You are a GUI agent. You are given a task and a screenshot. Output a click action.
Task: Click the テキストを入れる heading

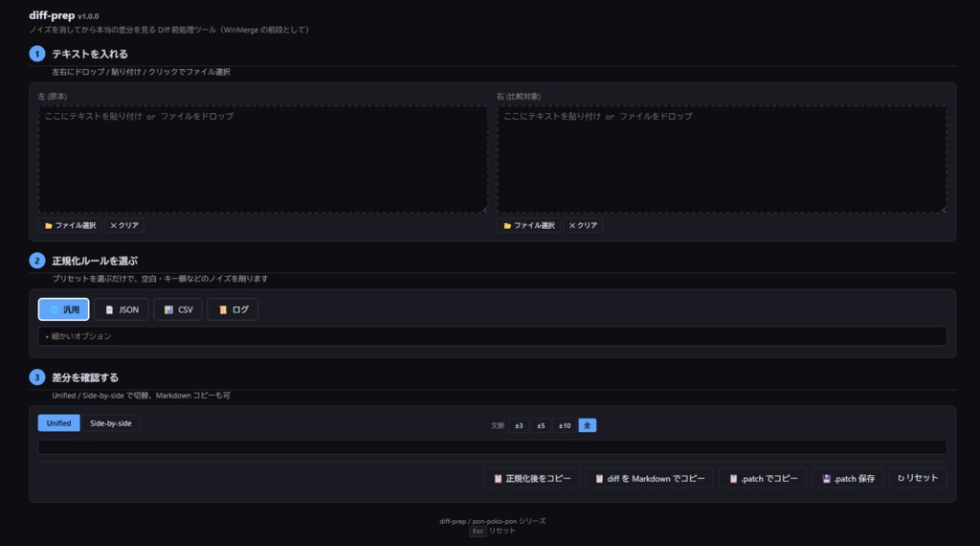point(89,55)
